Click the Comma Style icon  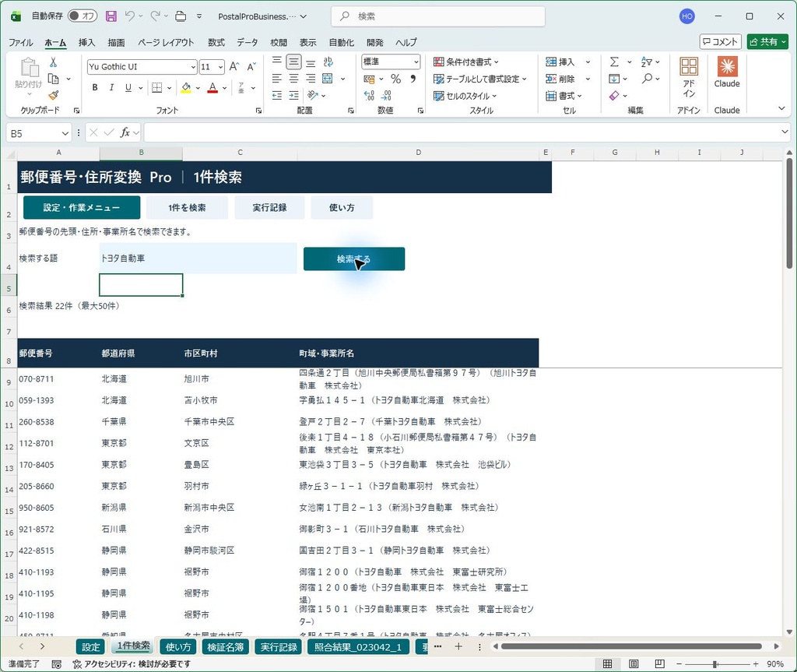point(413,79)
